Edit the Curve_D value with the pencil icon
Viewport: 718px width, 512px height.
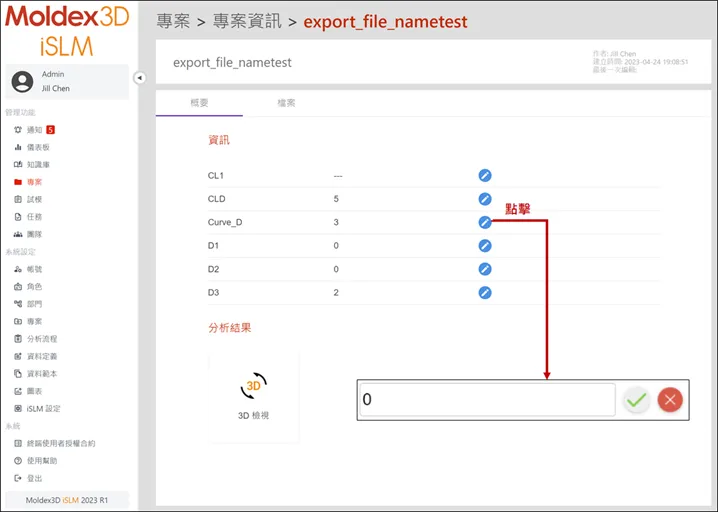pos(485,222)
